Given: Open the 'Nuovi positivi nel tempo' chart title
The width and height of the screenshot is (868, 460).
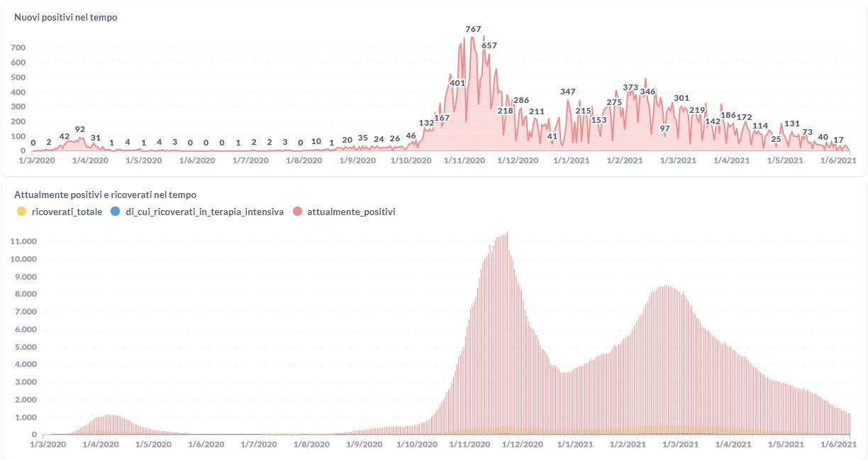Looking at the screenshot, I should 66,18.
